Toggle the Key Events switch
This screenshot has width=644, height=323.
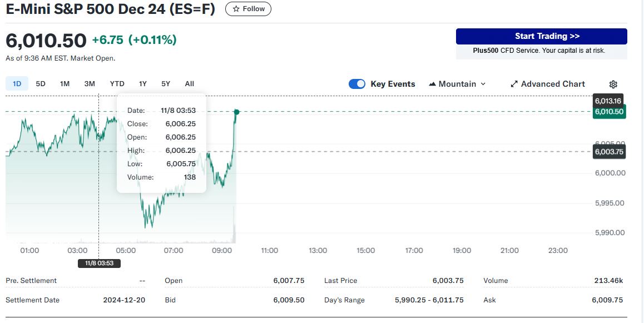click(357, 84)
